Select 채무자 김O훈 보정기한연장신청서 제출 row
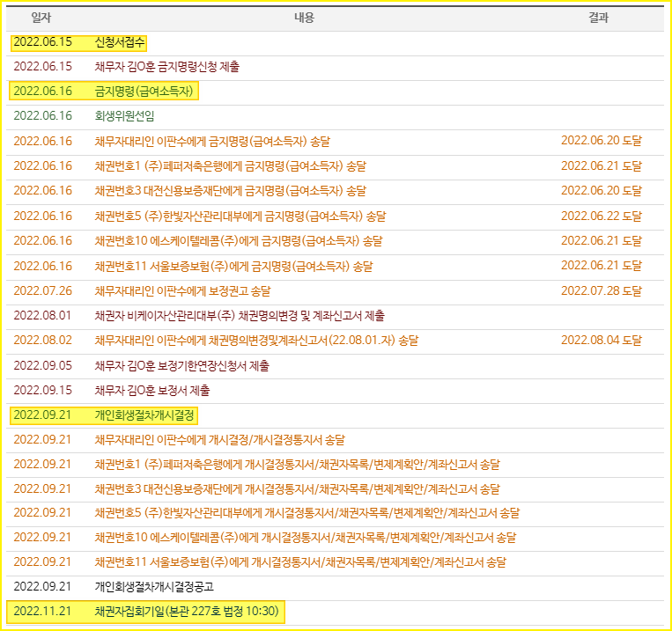Image resolution: width=672 pixels, height=631 pixels. [x=336, y=366]
